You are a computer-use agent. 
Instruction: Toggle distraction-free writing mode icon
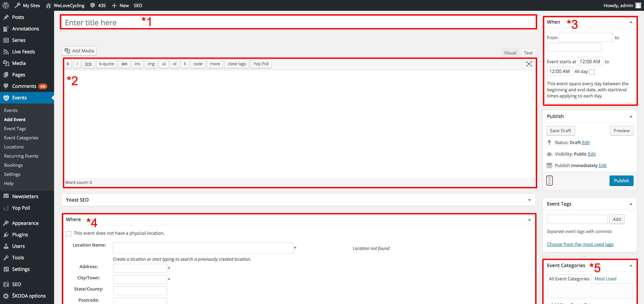point(529,64)
